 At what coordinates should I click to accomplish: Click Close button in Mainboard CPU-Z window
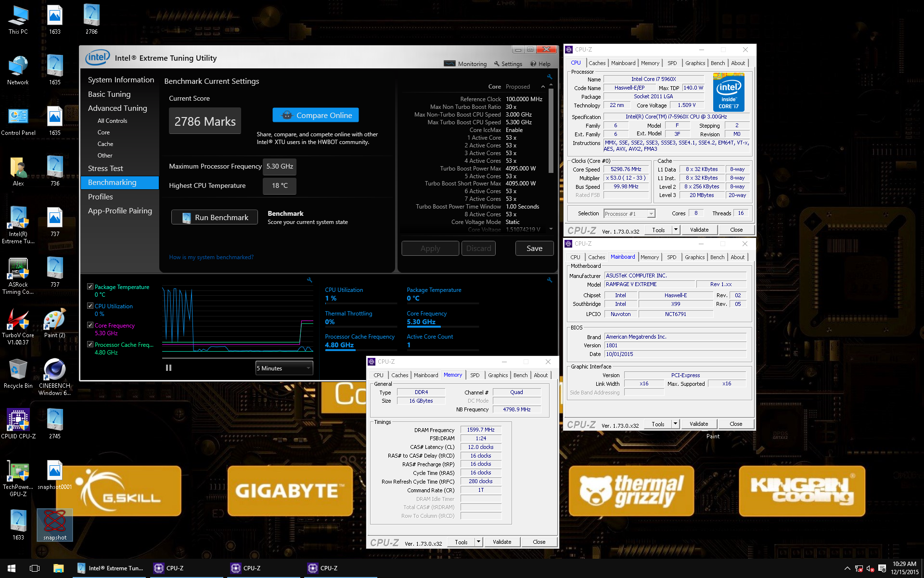[x=736, y=424]
